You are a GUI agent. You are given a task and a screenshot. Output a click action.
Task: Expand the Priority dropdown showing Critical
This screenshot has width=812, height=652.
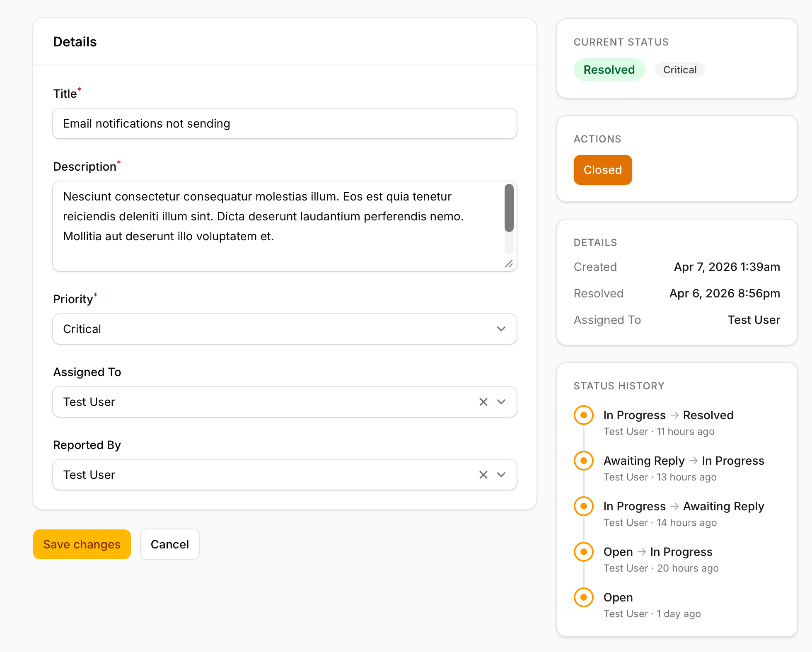click(285, 329)
